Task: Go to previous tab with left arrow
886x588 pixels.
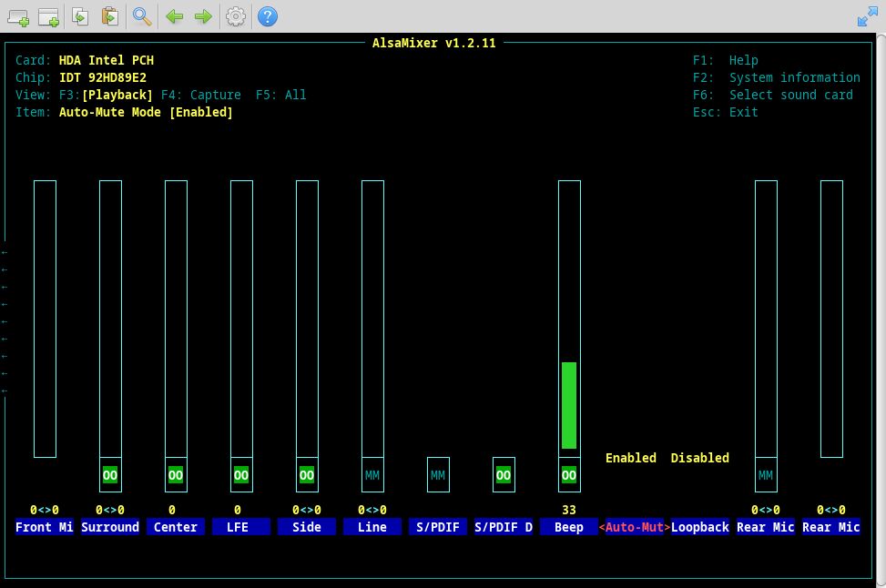Action: pos(174,16)
